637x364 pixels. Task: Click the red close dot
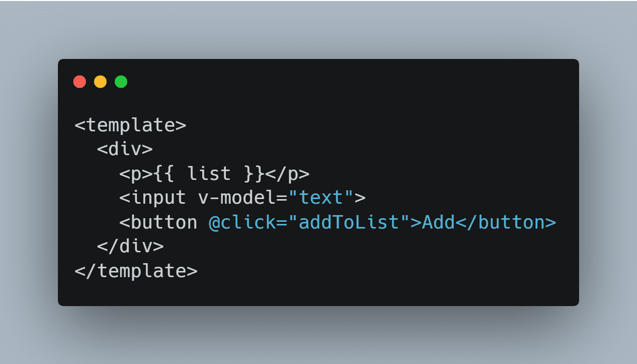pos(80,82)
